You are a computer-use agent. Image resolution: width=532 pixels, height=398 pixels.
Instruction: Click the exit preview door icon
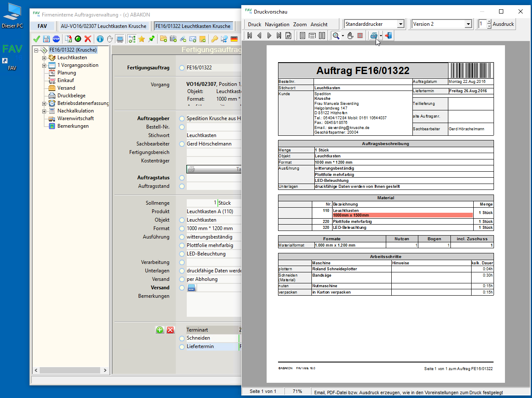click(x=388, y=36)
